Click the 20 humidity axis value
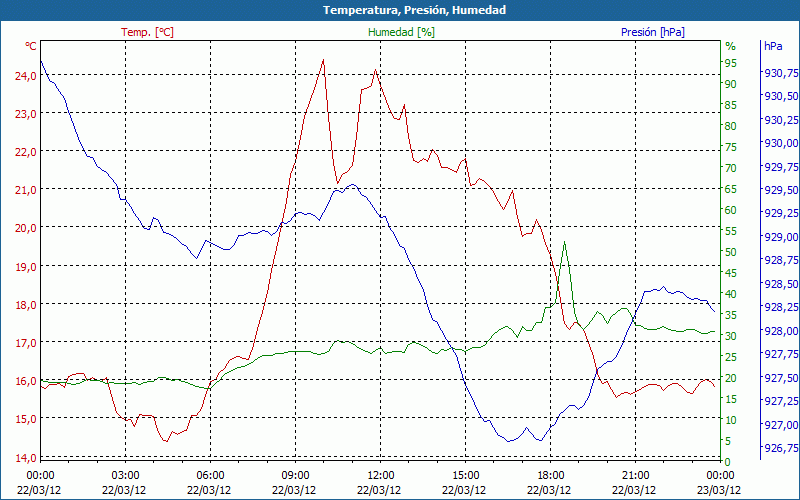800x500 pixels. [x=731, y=378]
